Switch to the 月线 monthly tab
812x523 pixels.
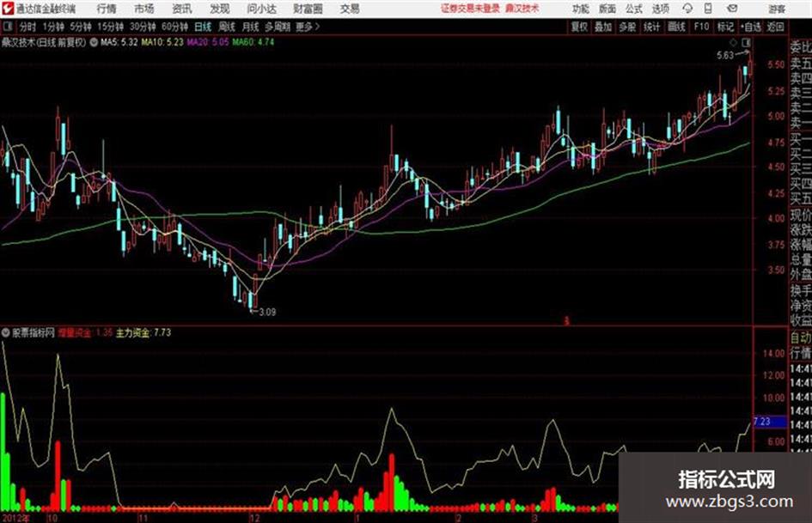click(251, 27)
